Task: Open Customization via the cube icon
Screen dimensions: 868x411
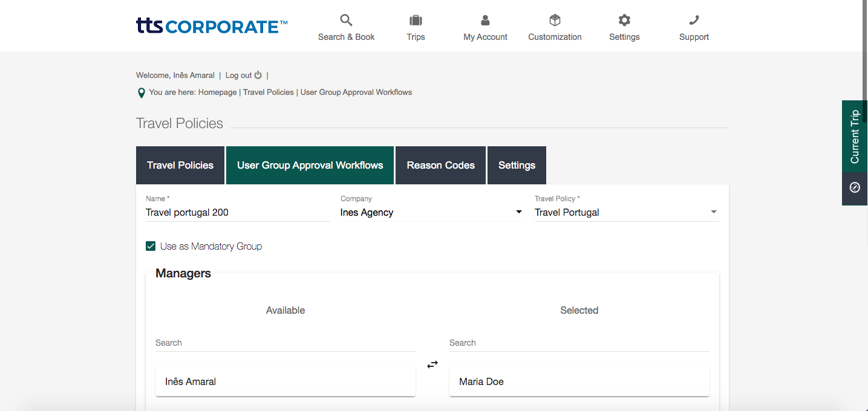Action: pyautogui.click(x=555, y=21)
